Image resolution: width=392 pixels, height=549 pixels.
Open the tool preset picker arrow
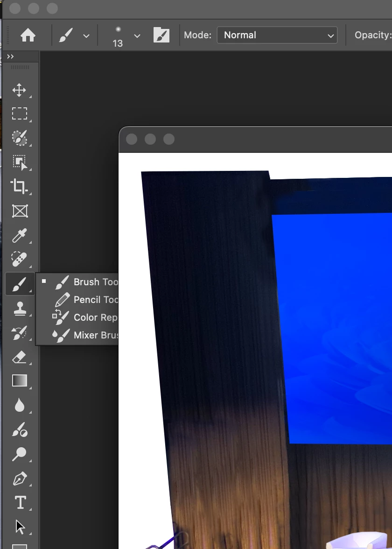pyautogui.click(x=86, y=35)
